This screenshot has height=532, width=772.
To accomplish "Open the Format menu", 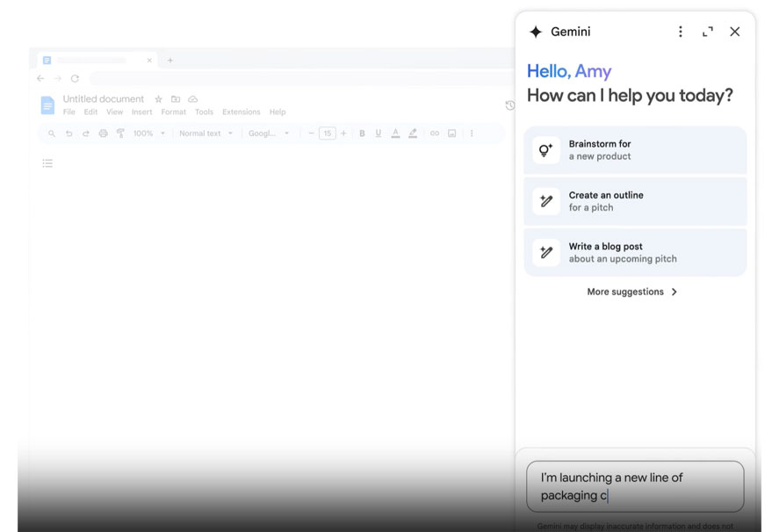I will click(x=173, y=112).
